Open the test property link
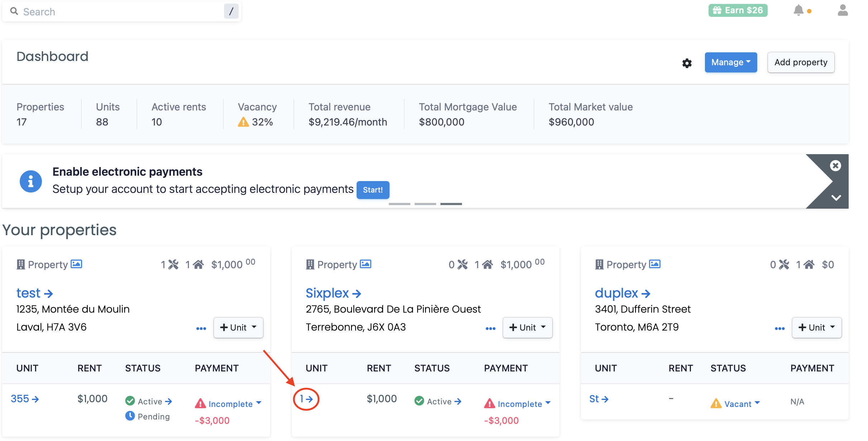Image resolution: width=868 pixels, height=441 pixels. 35,293
